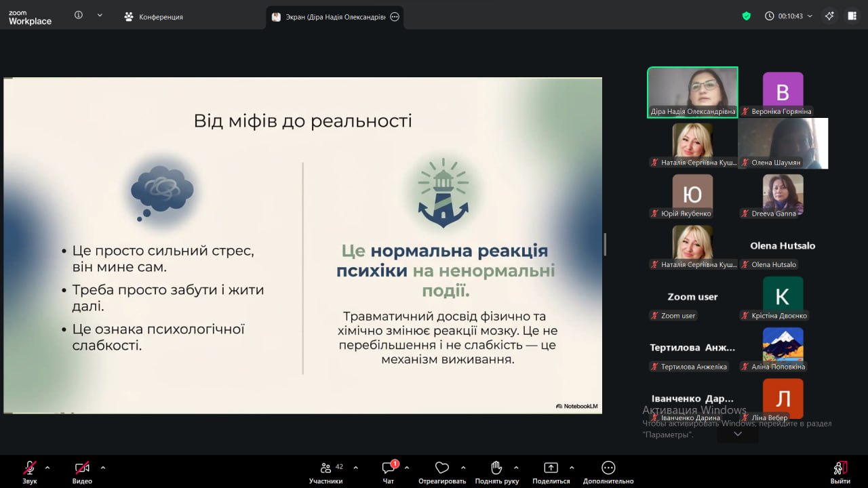
Task: Open the AI Companion sparkle icon
Action: tap(829, 16)
